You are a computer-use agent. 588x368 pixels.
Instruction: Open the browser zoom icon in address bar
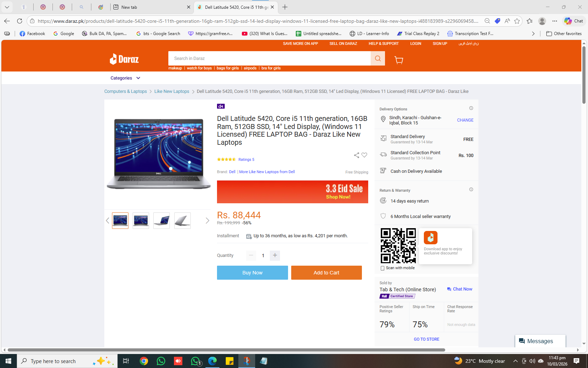coord(487,21)
